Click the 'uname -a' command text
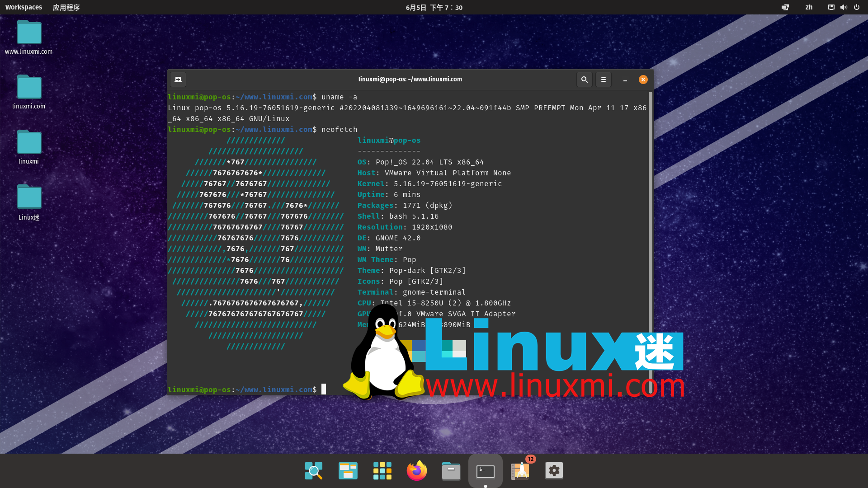Image resolution: width=868 pixels, height=488 pixels. pos(339,97)
